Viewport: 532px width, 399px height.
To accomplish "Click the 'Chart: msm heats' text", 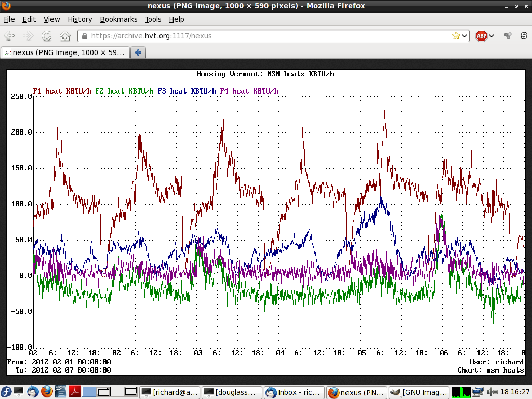I will pos(490,370).
